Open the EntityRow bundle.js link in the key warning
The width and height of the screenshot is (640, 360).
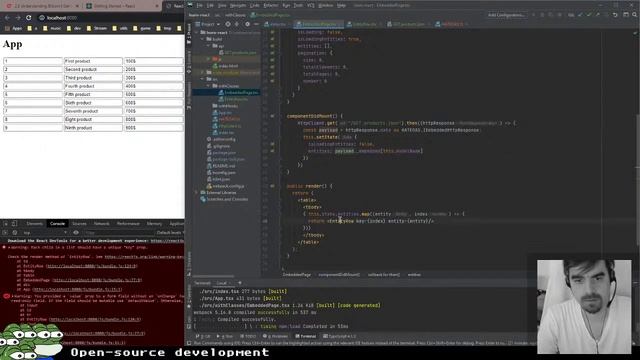click(x=92, y=266)
